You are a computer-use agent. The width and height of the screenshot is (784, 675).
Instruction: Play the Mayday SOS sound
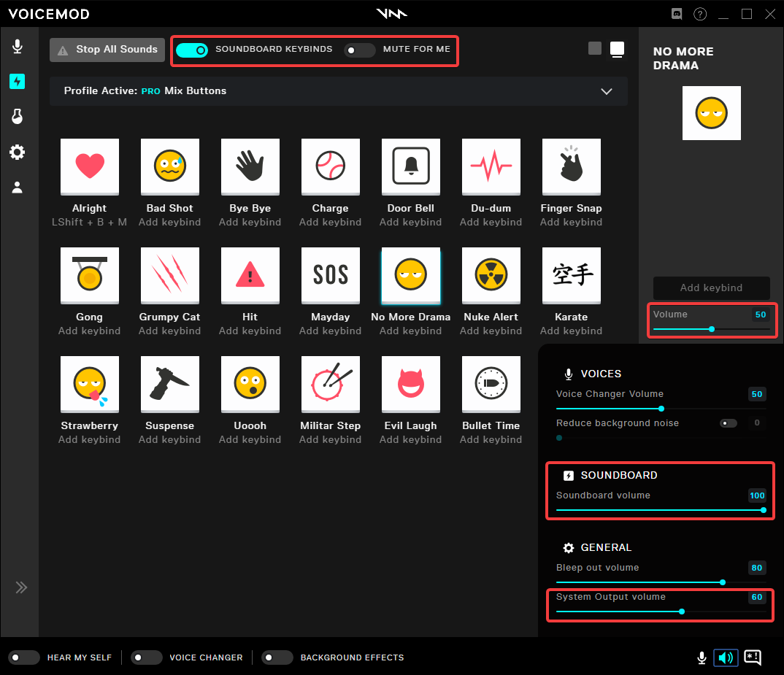tap(331, 276)
